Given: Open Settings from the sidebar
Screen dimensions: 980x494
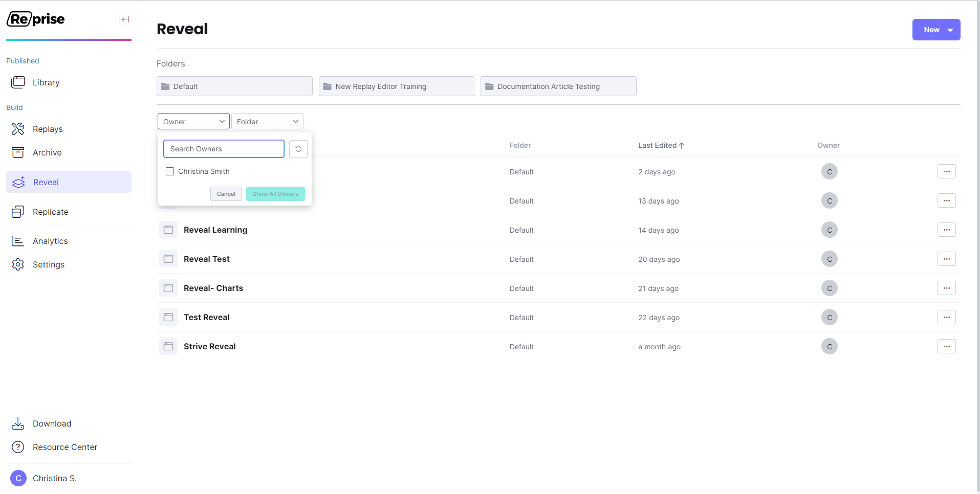Looking at the screenshot, I should click(49, 264).
